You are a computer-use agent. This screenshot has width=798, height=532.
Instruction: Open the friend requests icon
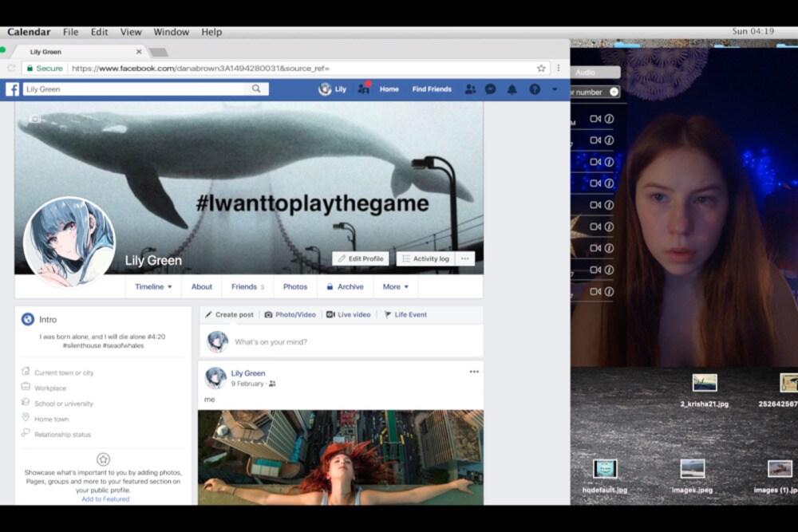tap(470, 89)
